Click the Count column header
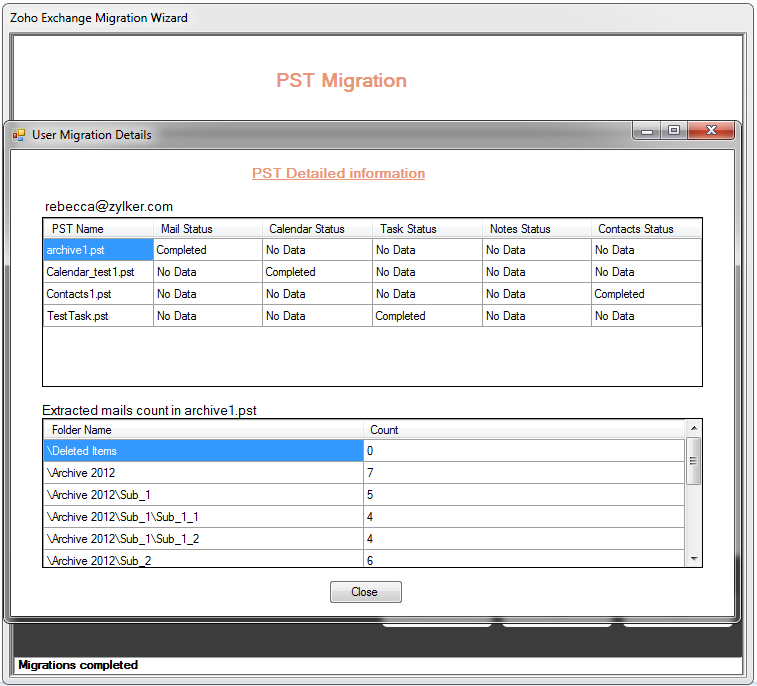757x686 pixels. pos(523,430)
